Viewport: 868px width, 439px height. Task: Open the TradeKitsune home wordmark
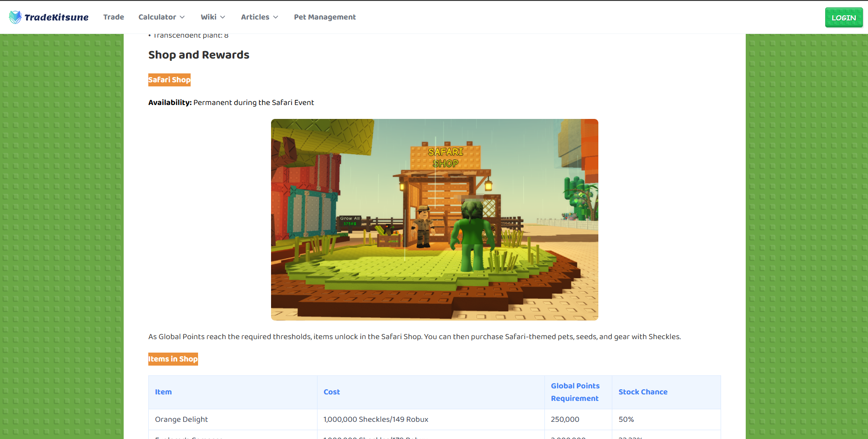(56, 17)
